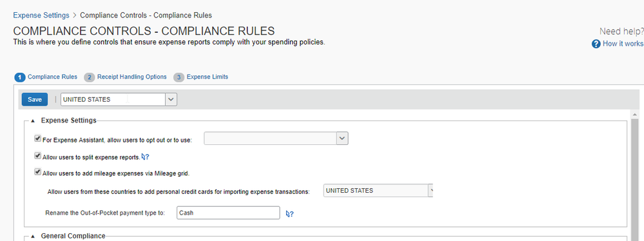Toggle Mileage grid expenses checkbox

click(x=38, y=173)
